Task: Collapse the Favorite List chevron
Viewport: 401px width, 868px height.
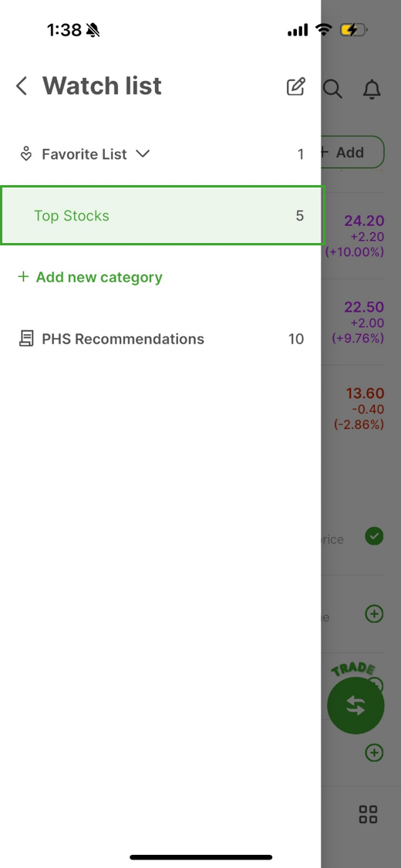Action: tap(143, 154)
